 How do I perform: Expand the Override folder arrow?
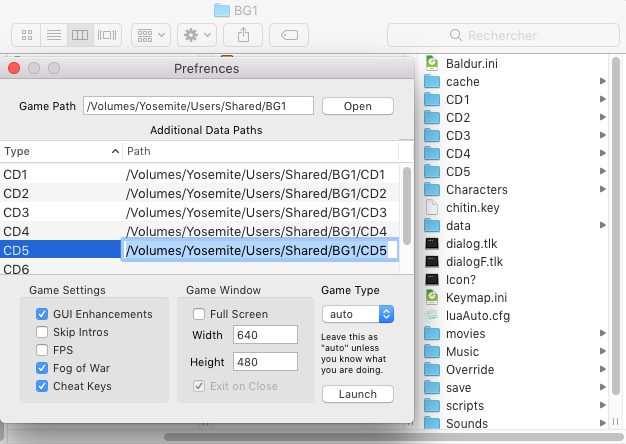pos(603,369)
